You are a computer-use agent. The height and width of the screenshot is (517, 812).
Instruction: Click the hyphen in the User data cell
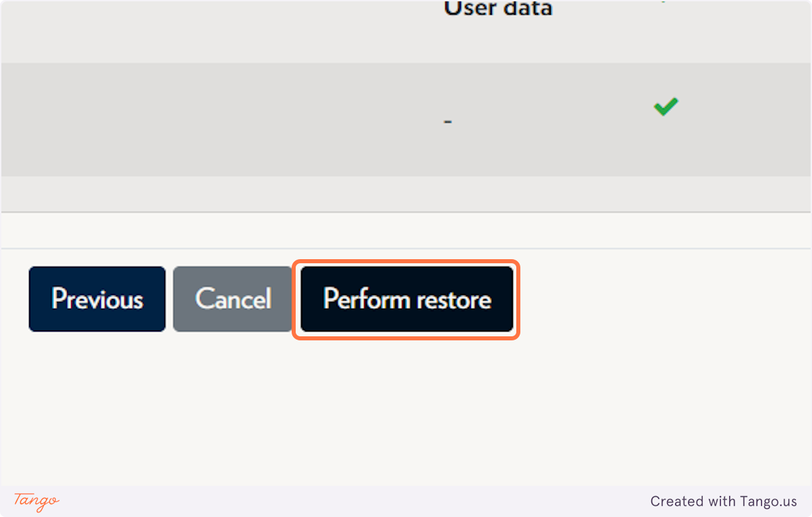point(447,122)
